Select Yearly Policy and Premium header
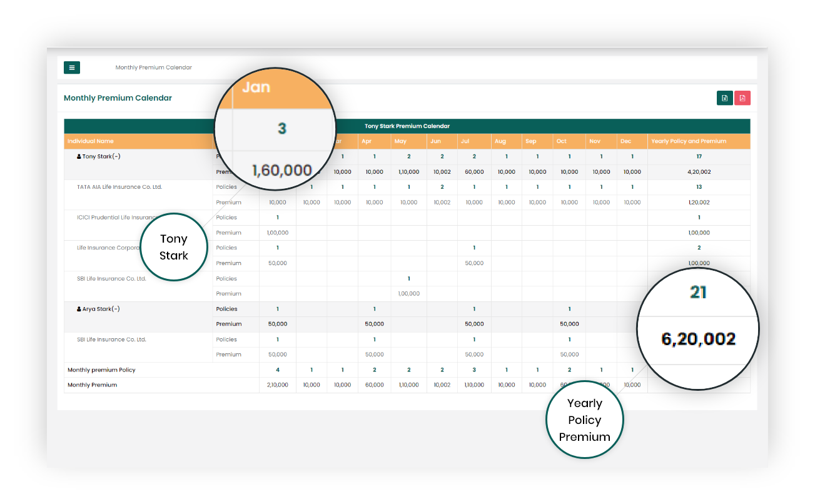 click(x=689, y=141)
